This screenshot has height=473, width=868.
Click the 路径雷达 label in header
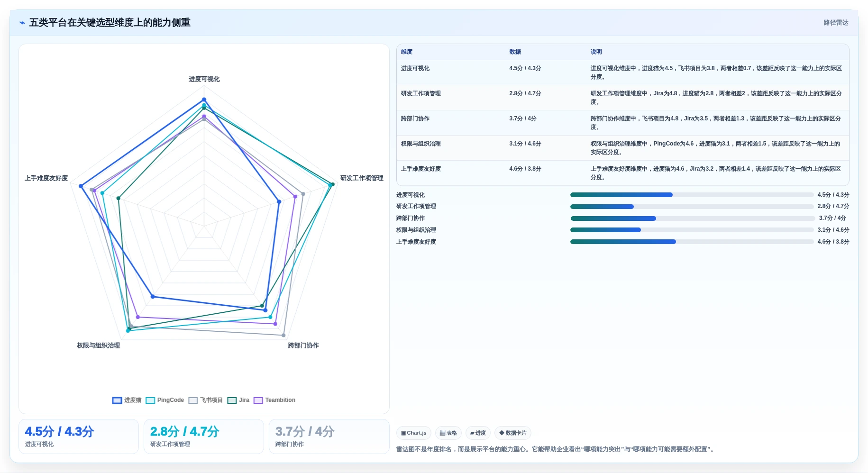coord(836,23)
